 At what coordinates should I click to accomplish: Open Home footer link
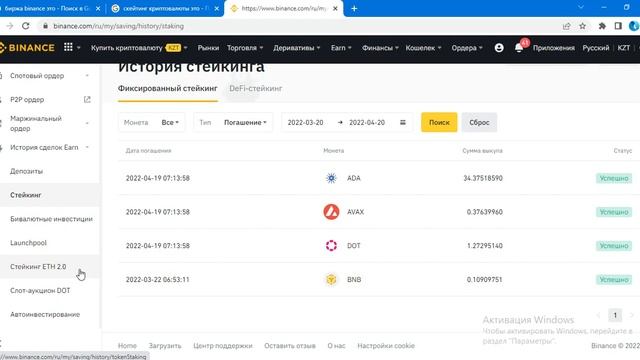[127, 346]
